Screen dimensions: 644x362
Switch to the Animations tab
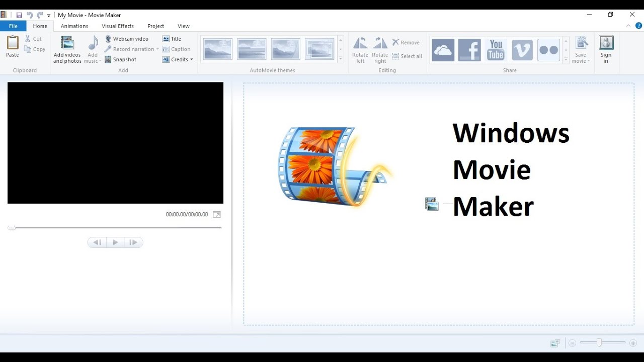coord(74,26)
